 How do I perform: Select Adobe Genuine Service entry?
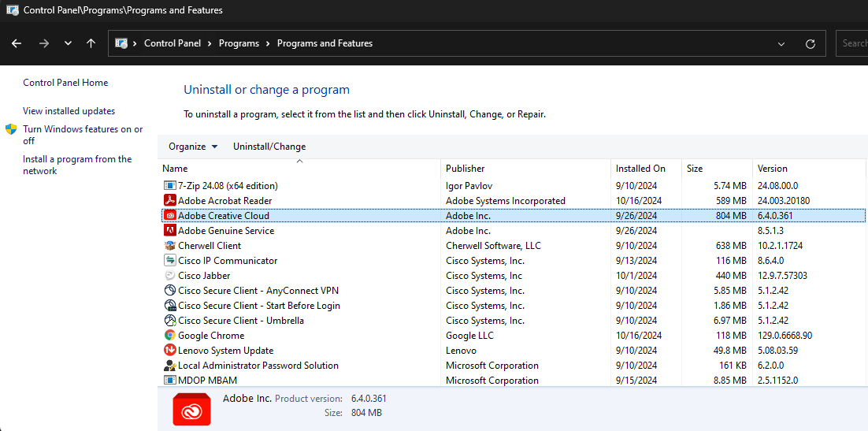513,230
